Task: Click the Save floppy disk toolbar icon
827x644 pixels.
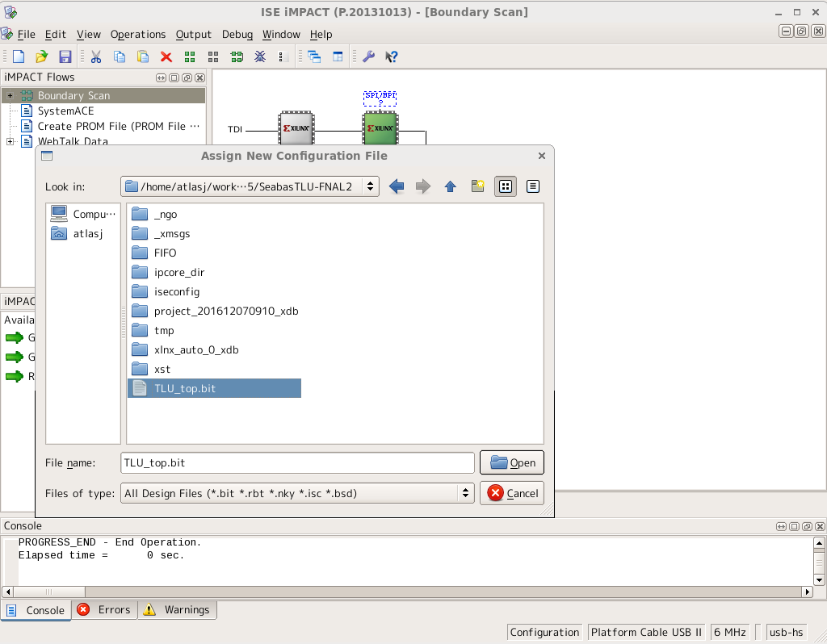Action: pos(65,56)
